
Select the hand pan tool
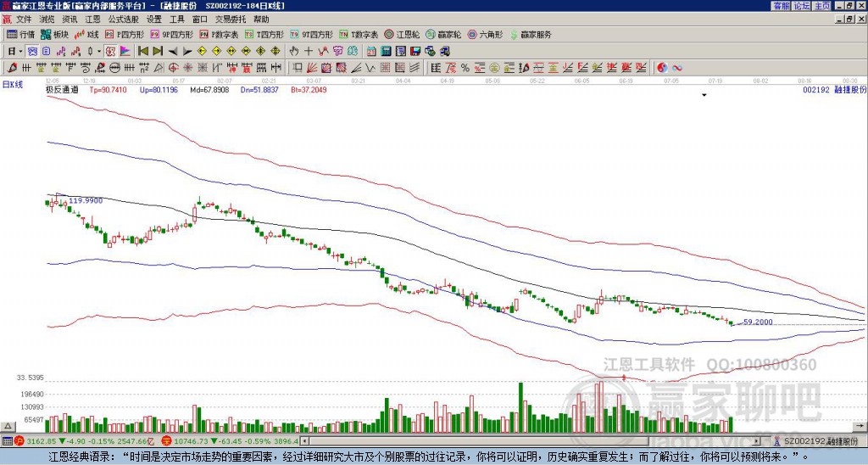(x=293, y=52)
